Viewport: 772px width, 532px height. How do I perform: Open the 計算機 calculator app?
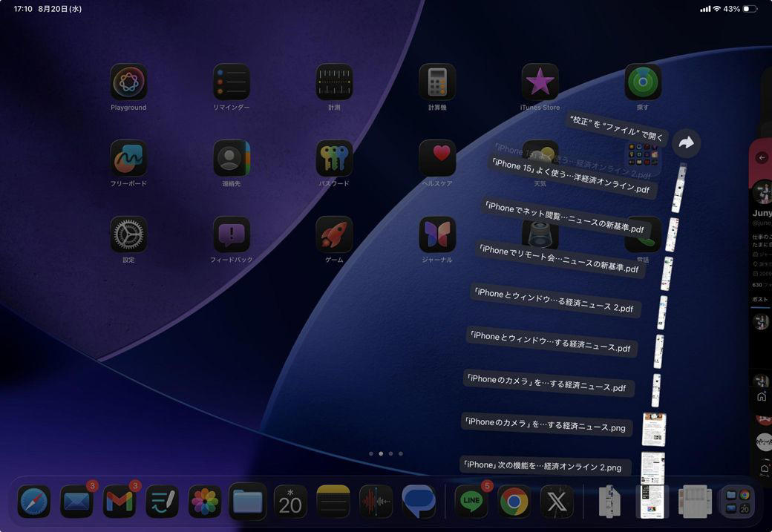click(437, 82)
